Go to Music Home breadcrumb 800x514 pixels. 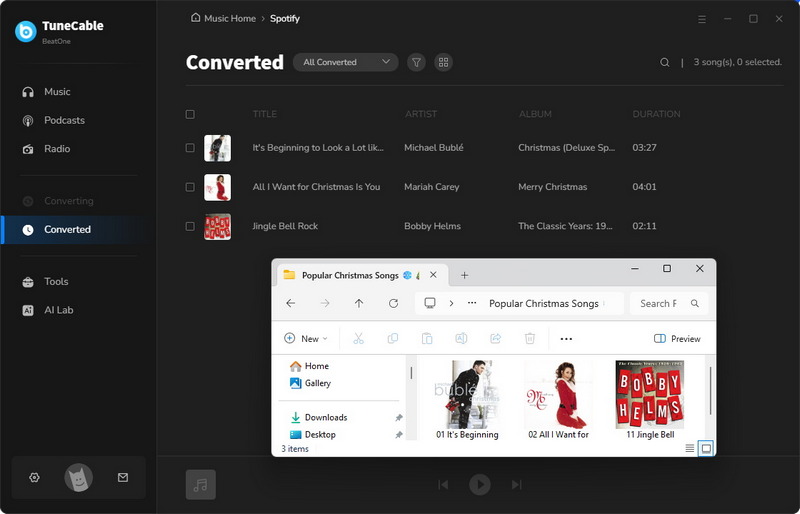click(223, 18)
